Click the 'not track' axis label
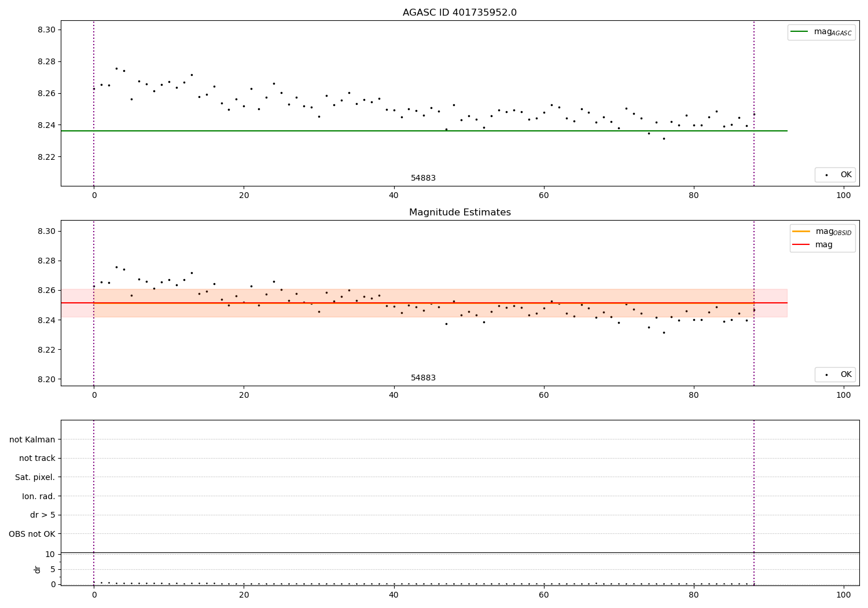This screenshot has height=608, width=868. (x=37, y=458)
